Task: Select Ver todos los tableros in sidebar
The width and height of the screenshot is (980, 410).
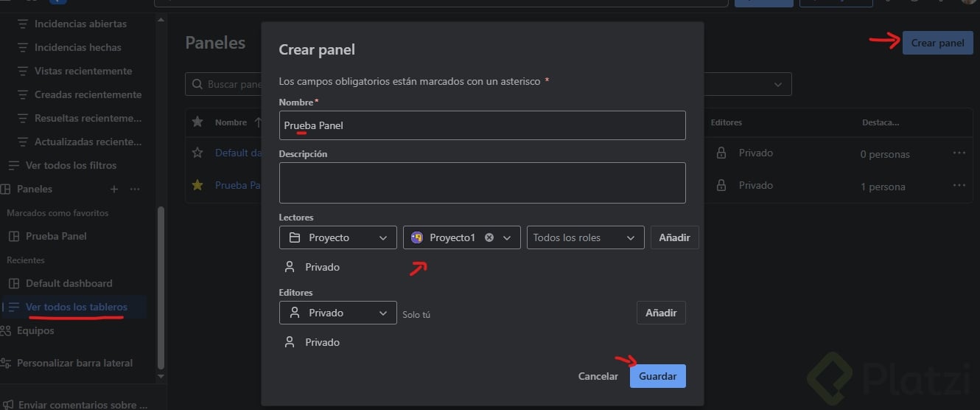Action: tap(76, 307)
